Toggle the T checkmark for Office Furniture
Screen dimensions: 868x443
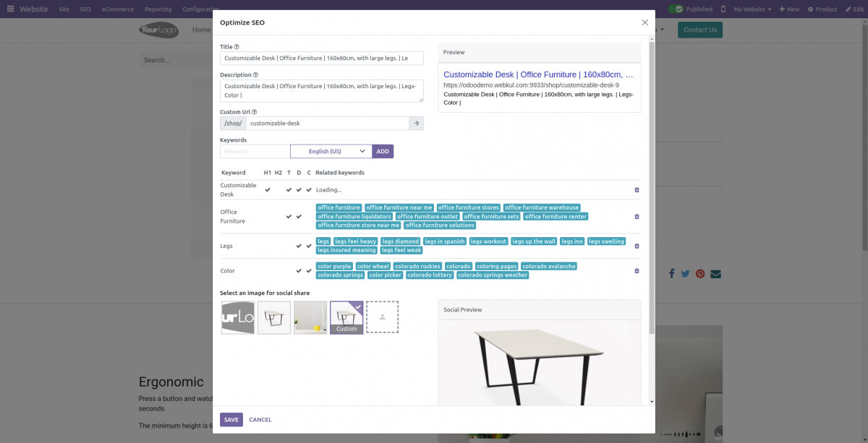[289, 216]
